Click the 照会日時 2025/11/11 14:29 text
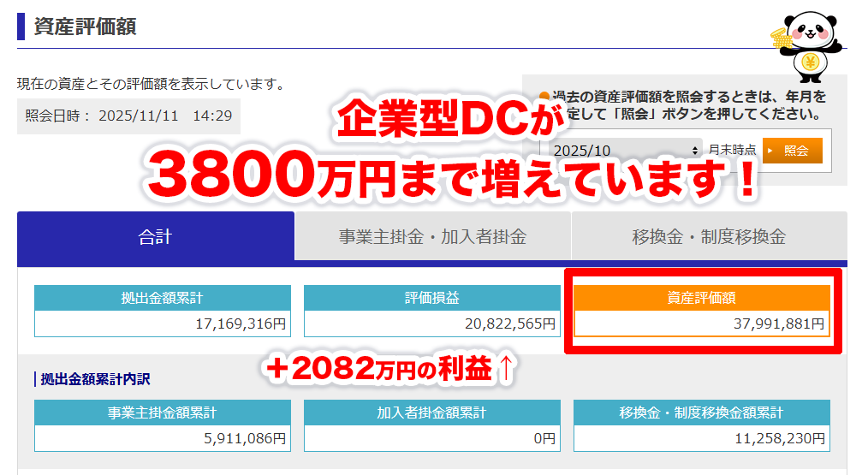 pos(128,116)
